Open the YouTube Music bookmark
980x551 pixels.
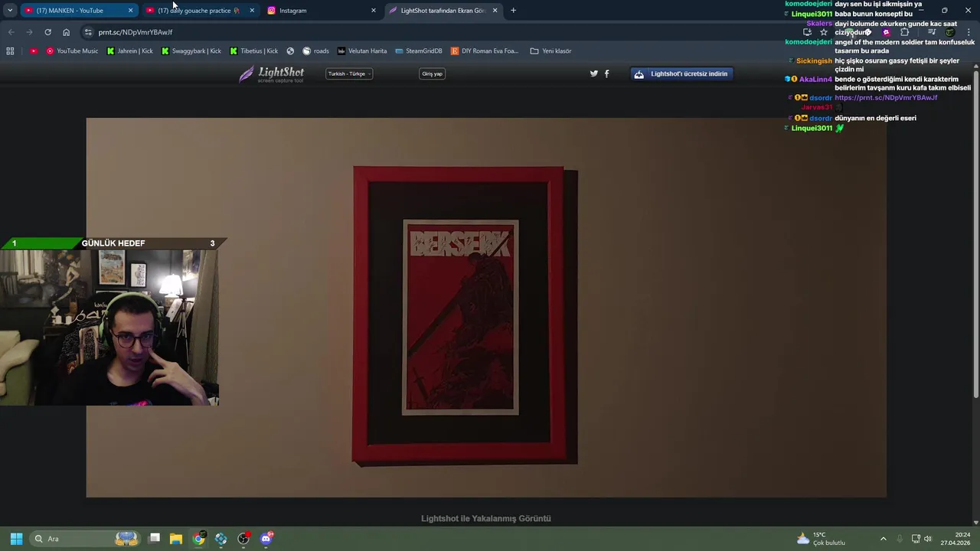[72, 51]
